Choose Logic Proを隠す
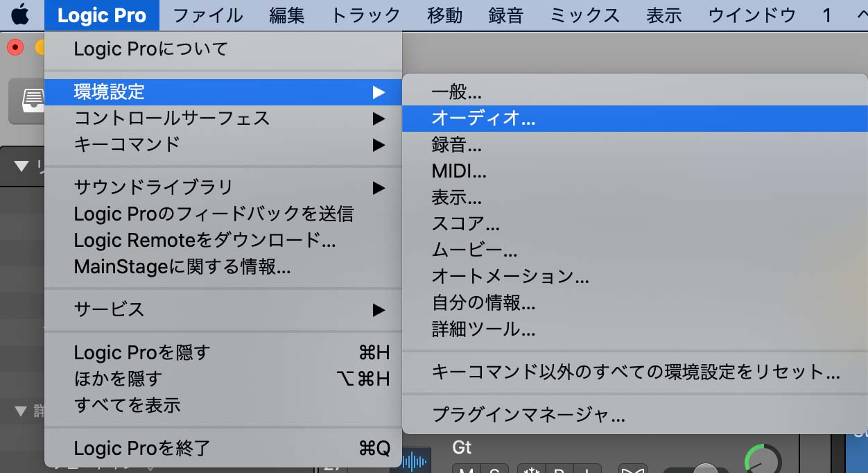 (x=223, y=352)
